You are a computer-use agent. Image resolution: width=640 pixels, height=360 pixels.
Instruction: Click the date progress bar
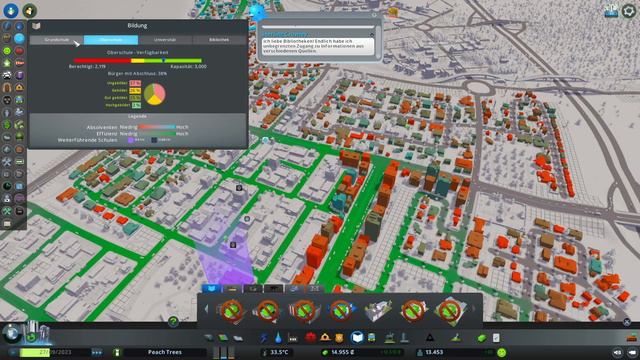pyautogui.click(x=55, y=352)
